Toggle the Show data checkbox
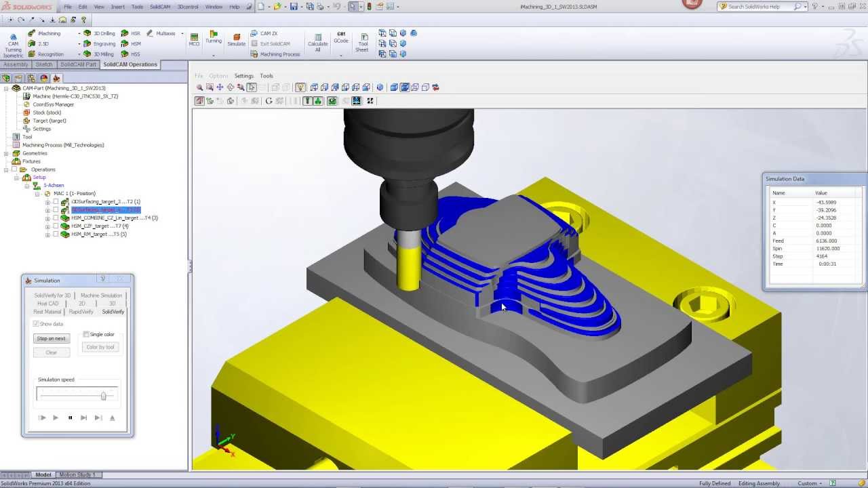868x488 pixels. [x=36, y=323]
